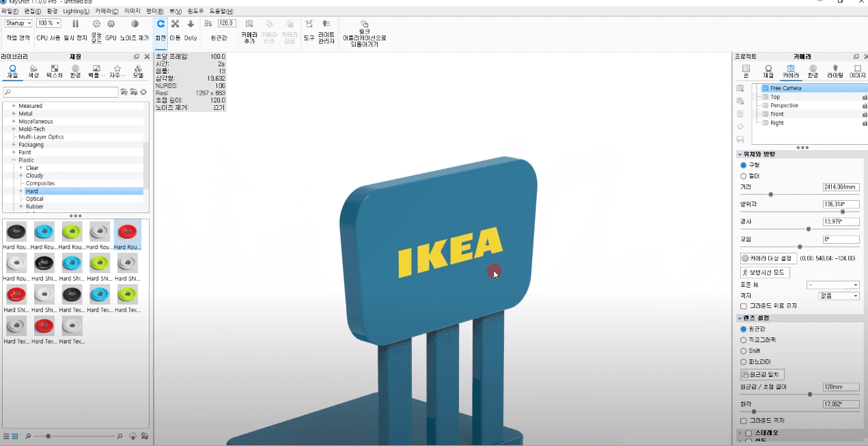Open the 텍스처 textures library tab

point(54,71)
